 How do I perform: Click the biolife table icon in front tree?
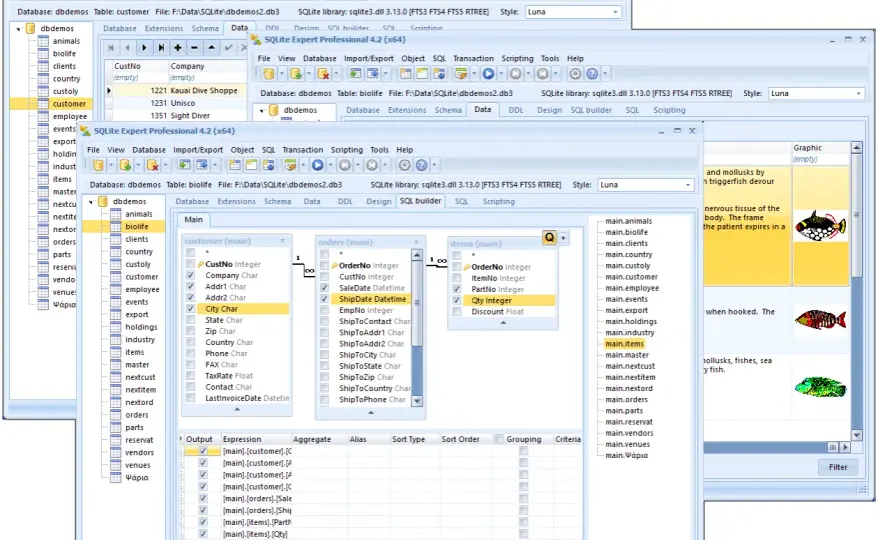point(116,226)
